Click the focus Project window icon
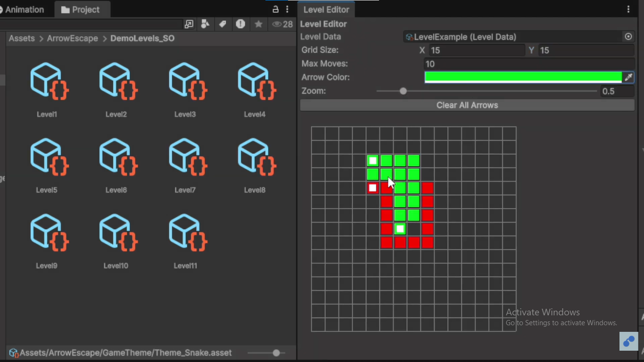This screenshot has width=644, height=362. coord(189,24)
